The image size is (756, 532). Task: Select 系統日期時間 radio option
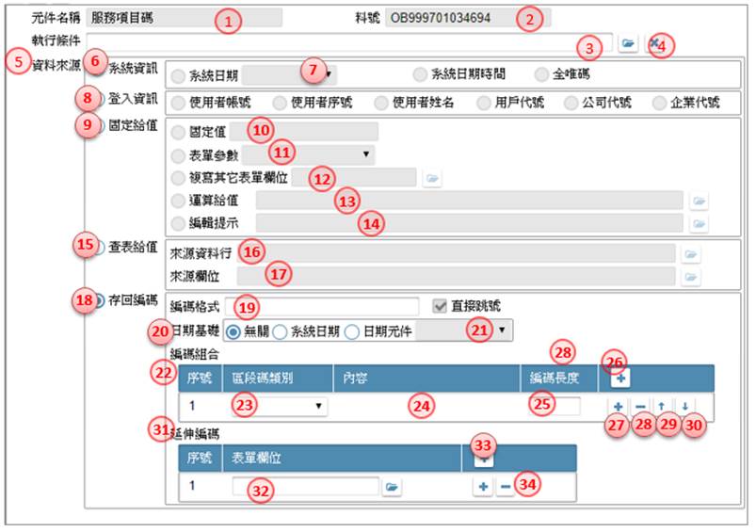(420, 74)
